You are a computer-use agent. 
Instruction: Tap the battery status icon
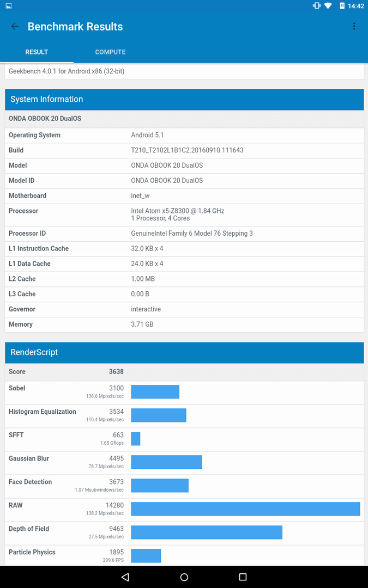click(x=342, y=5)
